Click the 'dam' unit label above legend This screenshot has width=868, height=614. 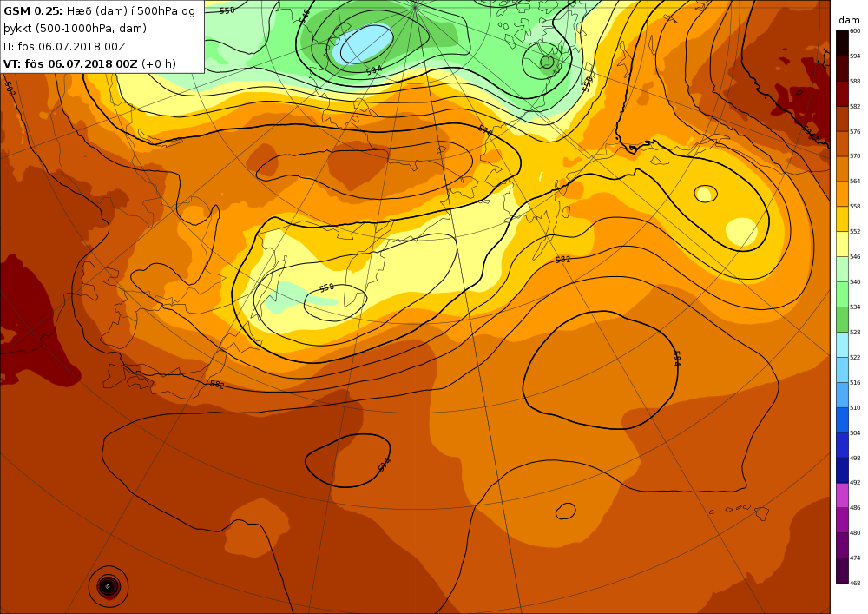pyautogui.click(x=849, y=20)
